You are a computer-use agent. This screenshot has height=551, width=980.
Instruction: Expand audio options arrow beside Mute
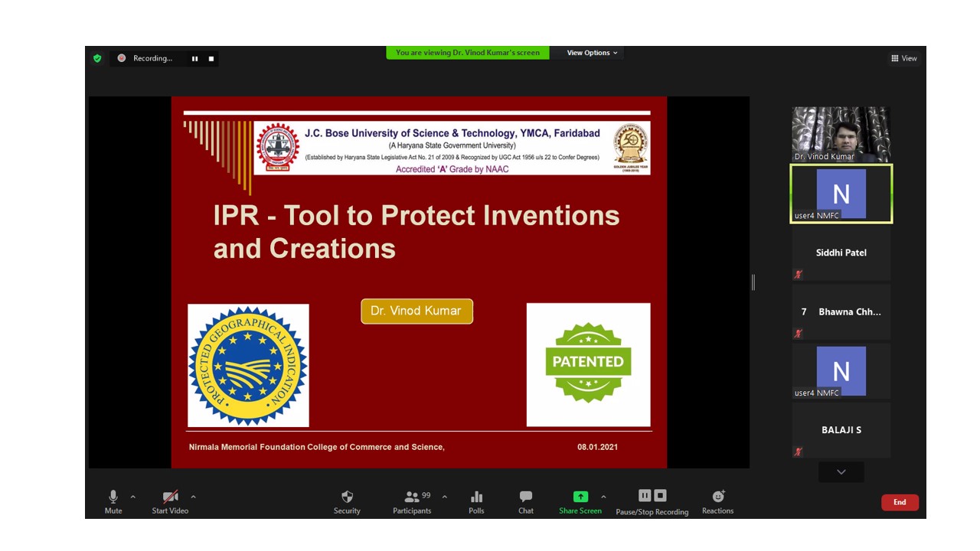[133, 497]
